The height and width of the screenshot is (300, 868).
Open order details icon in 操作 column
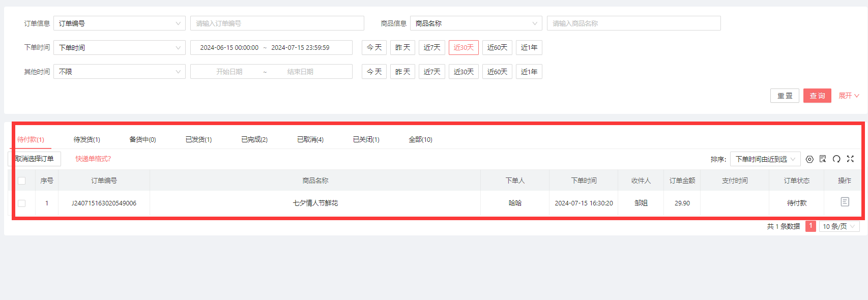coord(845,202)
